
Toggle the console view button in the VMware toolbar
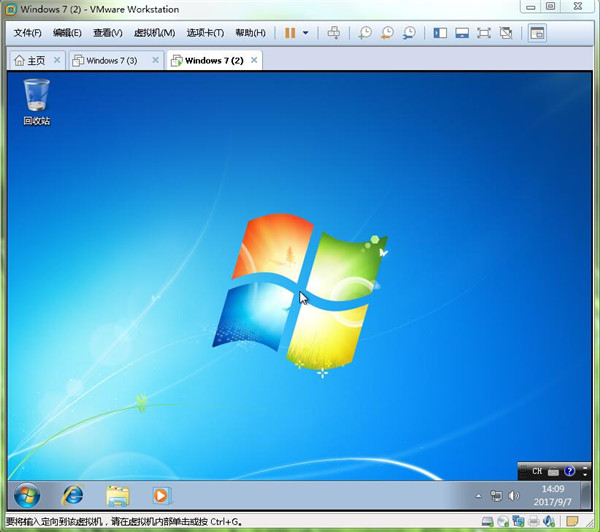coord(537,33)
